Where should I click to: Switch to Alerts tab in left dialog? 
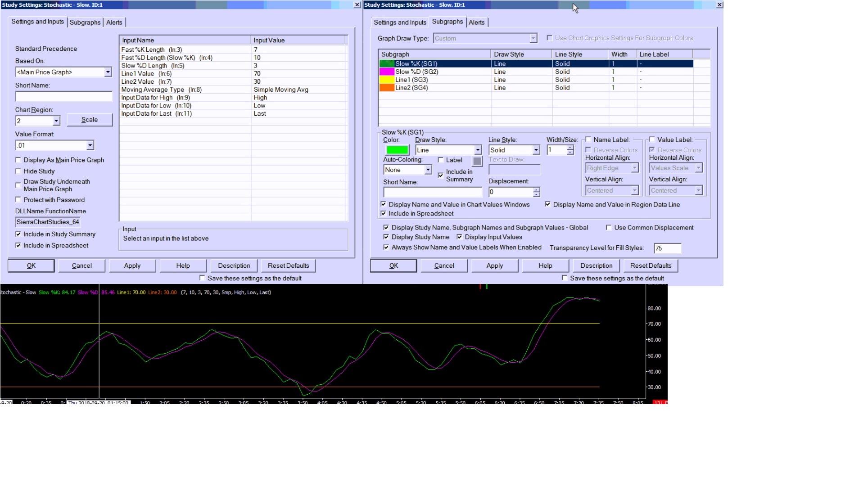pyautogui.click(x=114, y=22)
